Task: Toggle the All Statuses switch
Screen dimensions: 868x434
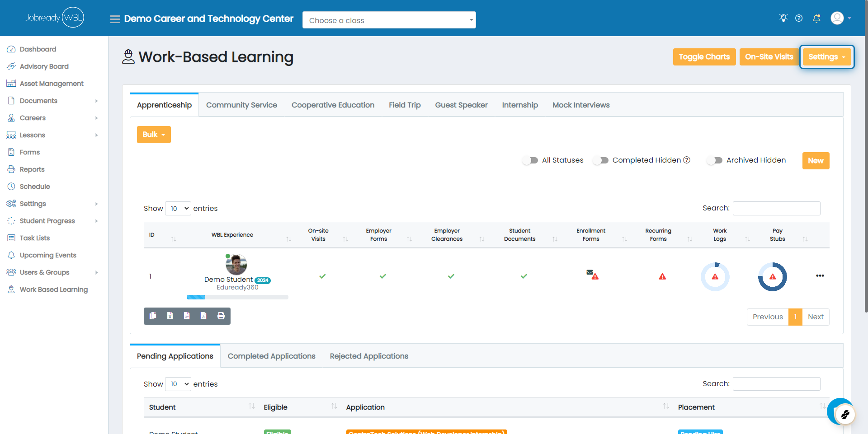Action: [x=530, y=160]
